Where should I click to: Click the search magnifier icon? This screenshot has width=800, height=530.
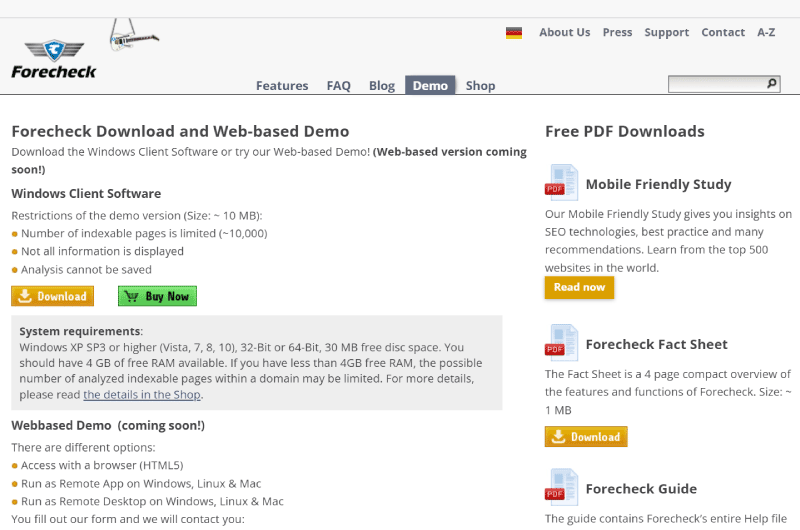pos(772,83)
